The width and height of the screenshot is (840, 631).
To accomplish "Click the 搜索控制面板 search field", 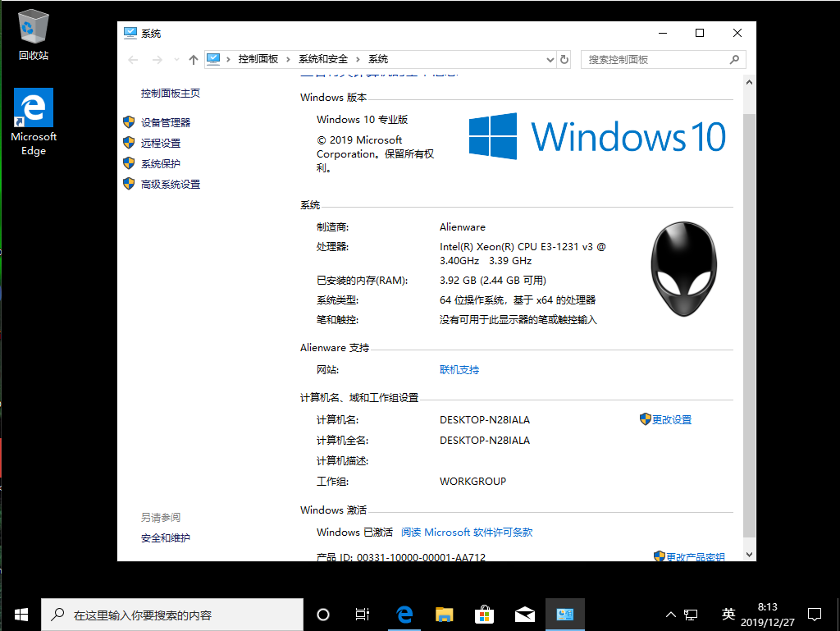I will [656, 60].
